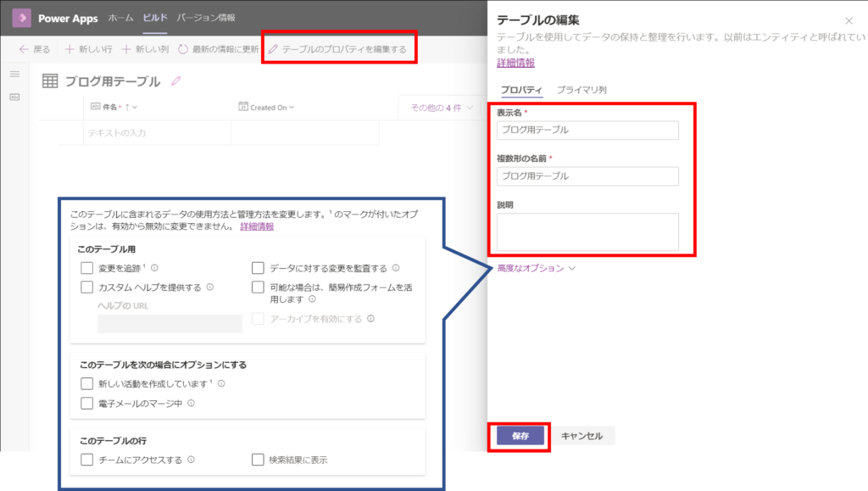
Task: Click the Power Apps logo icon
Action: pyautogui.click(x=21, y=18)
